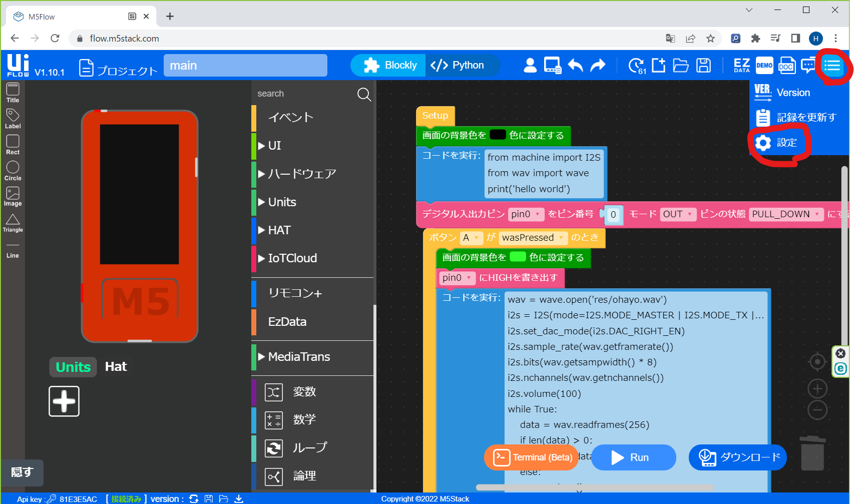The width and height of the screenshot is (854, 504).
Task: Open the 設定 settings menu entry
Action: 776,143
